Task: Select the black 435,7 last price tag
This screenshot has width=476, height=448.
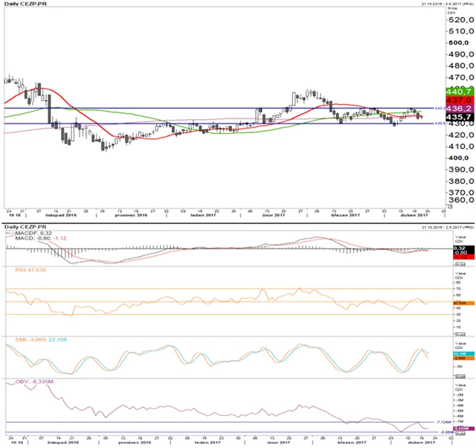Action: [459, 117]
